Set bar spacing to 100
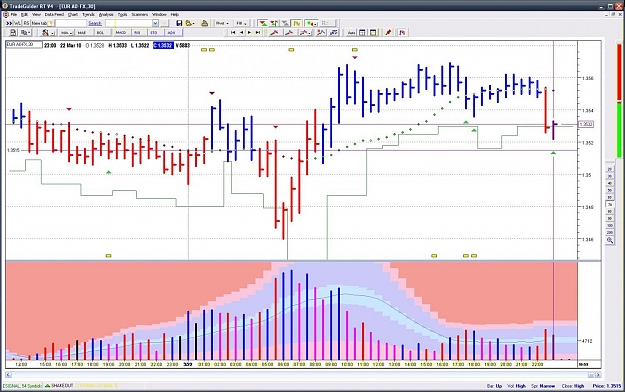Screen dimensions: 625x392 (x=610, y=225)
